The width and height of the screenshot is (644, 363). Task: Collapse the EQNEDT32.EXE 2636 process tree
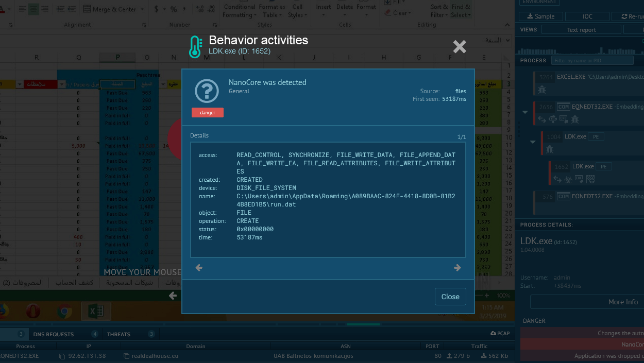(x=525, y=112)
